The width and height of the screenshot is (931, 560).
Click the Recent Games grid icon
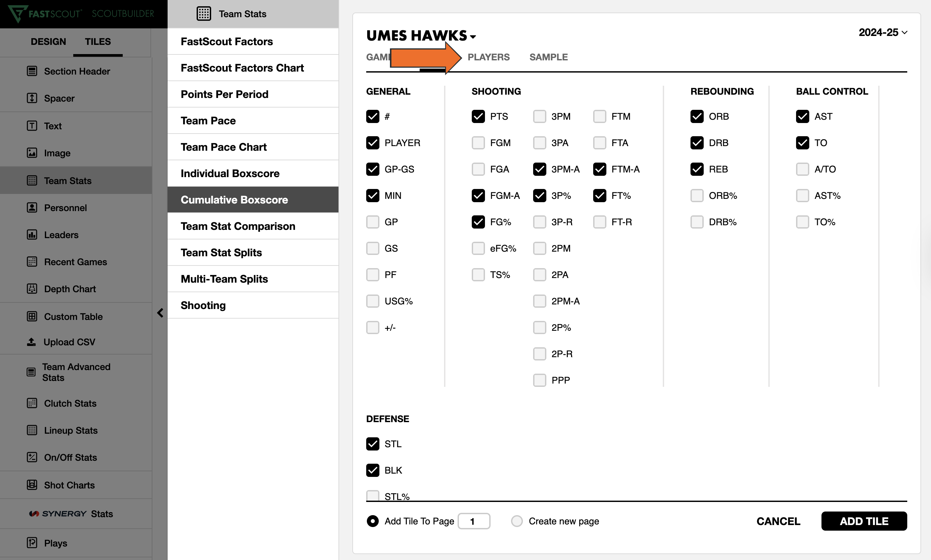32,262
